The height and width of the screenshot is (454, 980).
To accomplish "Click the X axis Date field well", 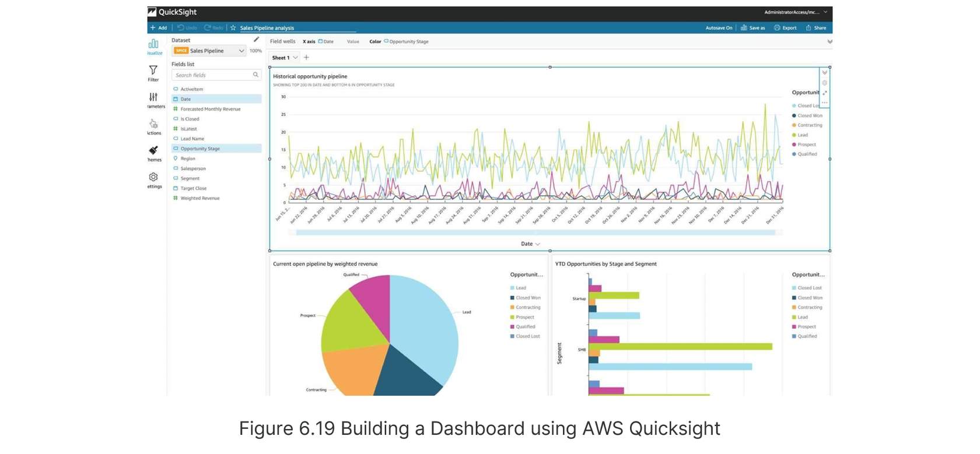I will [x=318, y=41].
